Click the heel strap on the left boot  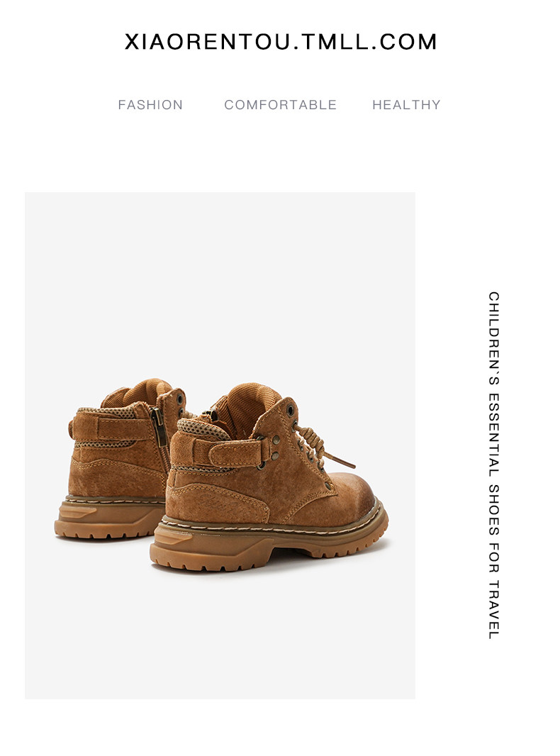coord(112,428)
